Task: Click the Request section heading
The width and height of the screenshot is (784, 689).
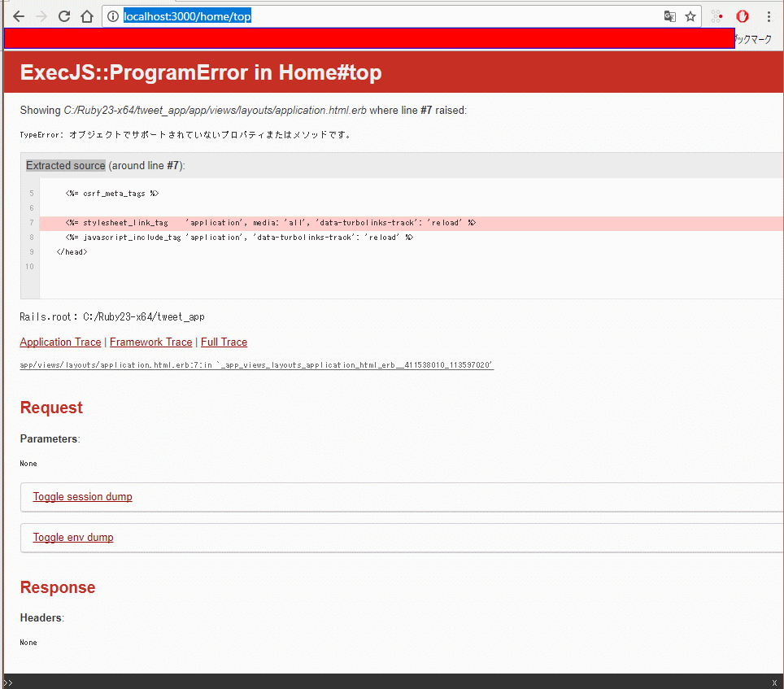Action: coord(51,408)
